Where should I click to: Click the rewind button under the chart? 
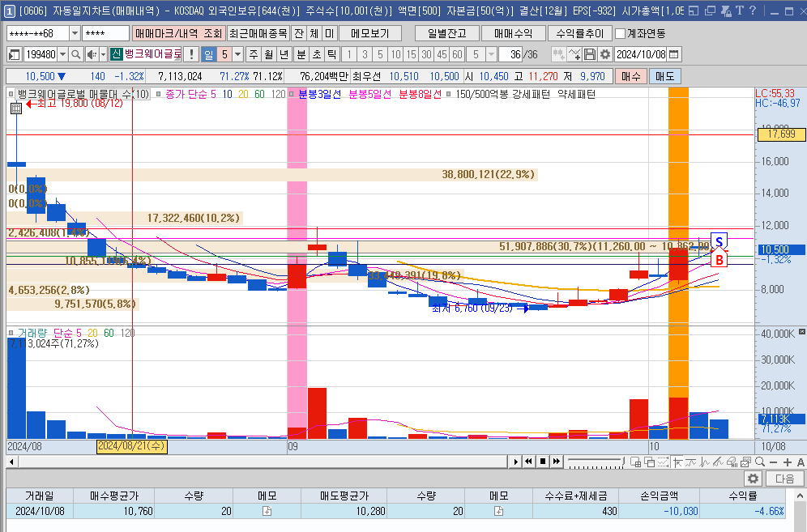(x=528, y=462)
